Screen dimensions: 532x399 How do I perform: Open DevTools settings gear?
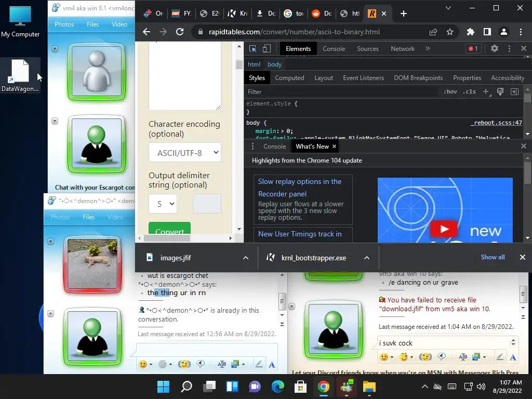click(x=495, y=48)
